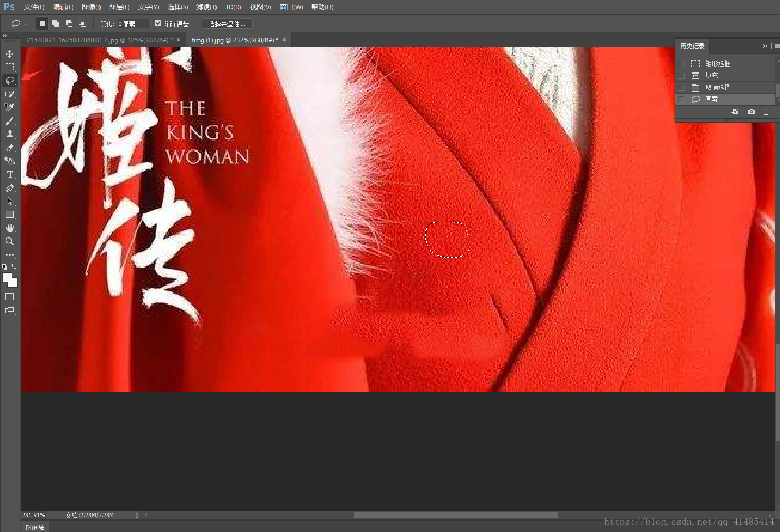780x532 pixels.
Task: Collapse the History panel with double-arrow
Action: click(x=765, y=46)
